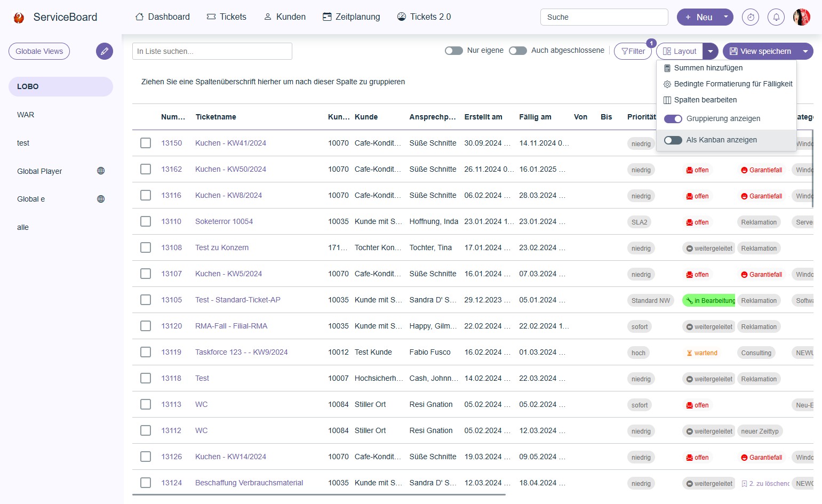Click the pencil edit views icon
The image size is (822, 504).
[105, 51]
